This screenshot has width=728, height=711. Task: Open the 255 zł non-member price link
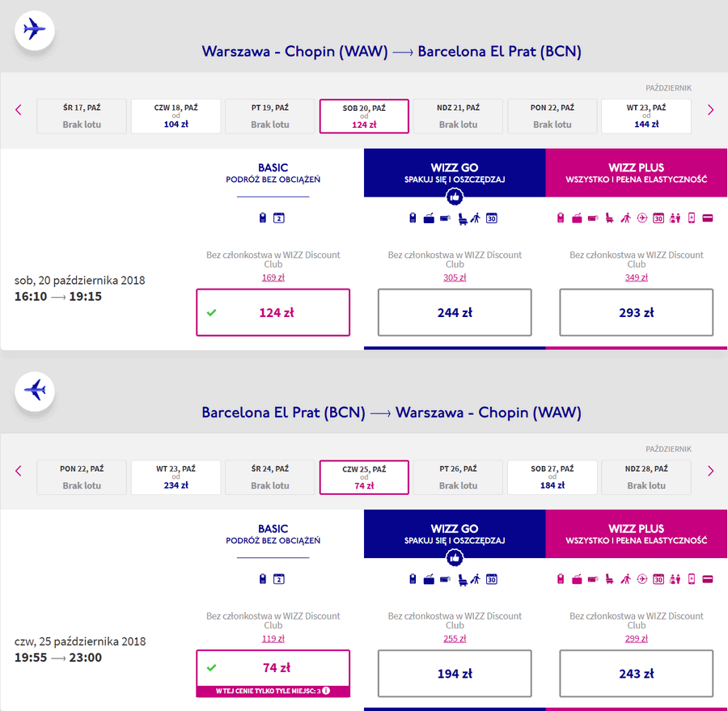455,638
